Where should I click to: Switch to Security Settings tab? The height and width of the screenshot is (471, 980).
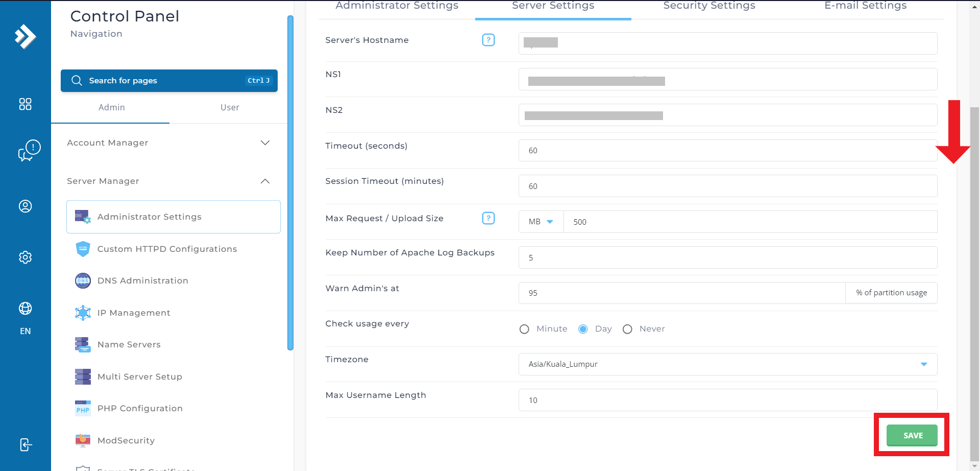(x=709, y=6)
